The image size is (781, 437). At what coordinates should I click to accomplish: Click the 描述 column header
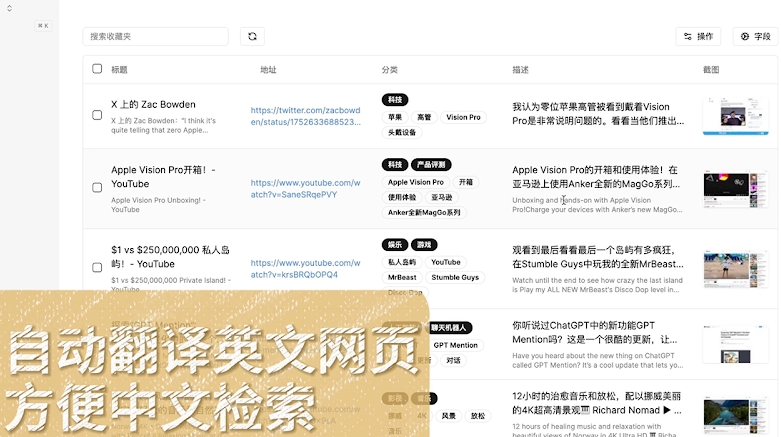click(x=520, y=70)
